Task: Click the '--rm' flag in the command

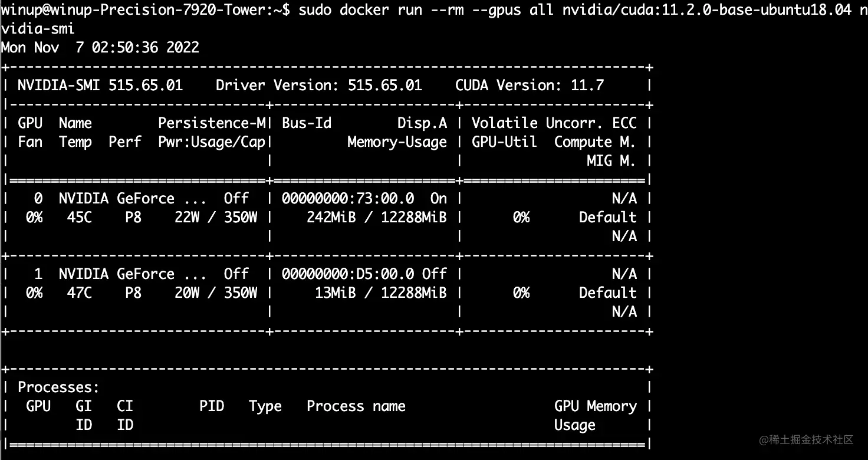Action: point(447,9)
